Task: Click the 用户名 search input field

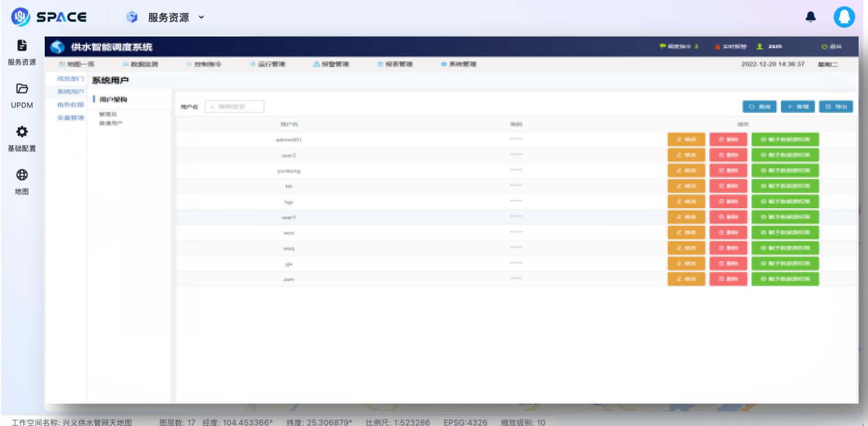Action: pyautogui.click(x=235, y=106)
